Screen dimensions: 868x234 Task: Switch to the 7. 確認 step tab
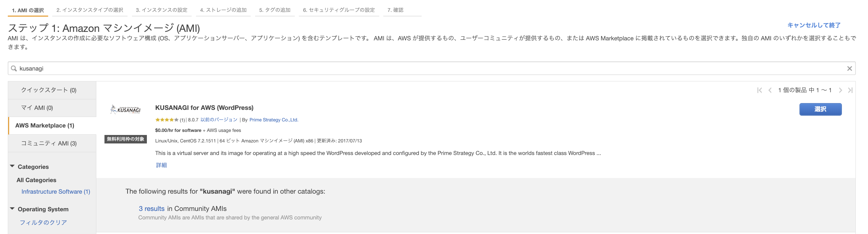click(396, 10)
